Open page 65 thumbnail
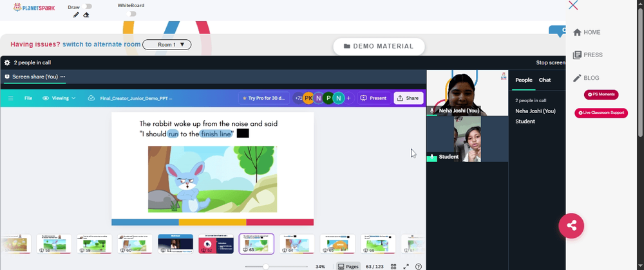The image size is (644, 270). click(x=337, y=244)
